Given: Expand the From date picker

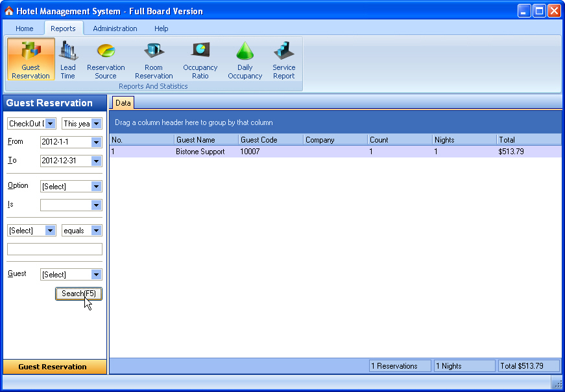Looking at the screenshot, I should (x=97, y=143).
